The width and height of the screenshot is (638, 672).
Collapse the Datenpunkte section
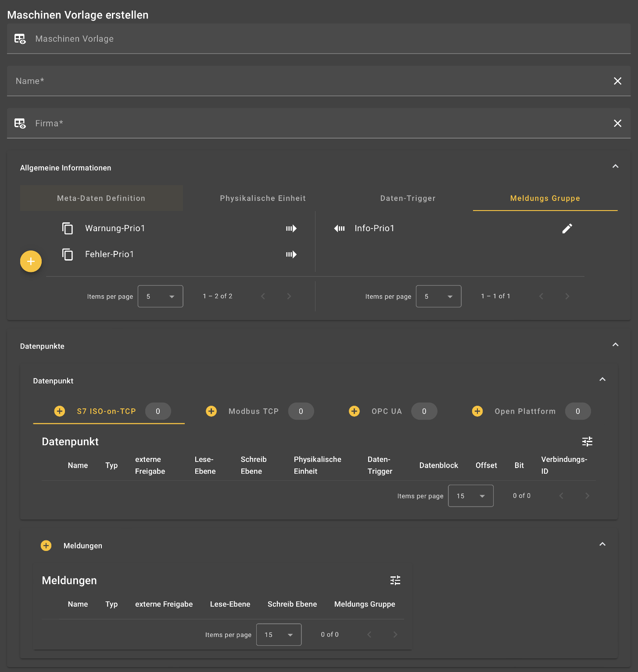click(x=615, y=345)
